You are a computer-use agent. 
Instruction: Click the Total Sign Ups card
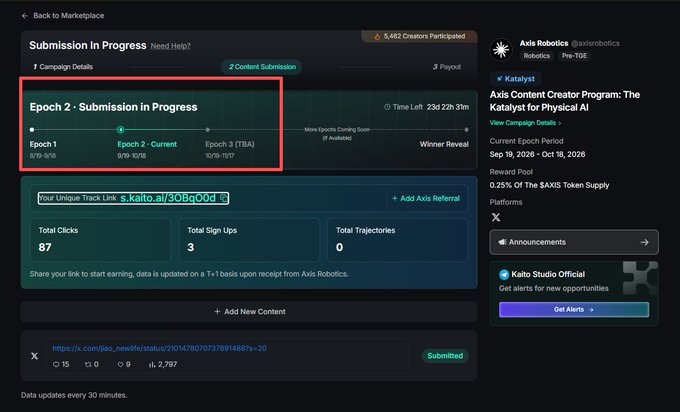(x=249, y=240)
